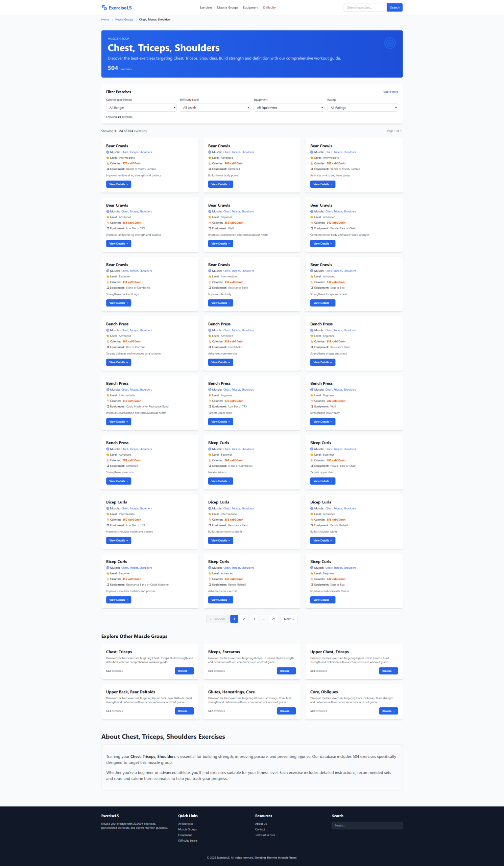Viewport: 504px width, 866px height.
Task: Click the Next pagination button
Action: tap(289, 619)
